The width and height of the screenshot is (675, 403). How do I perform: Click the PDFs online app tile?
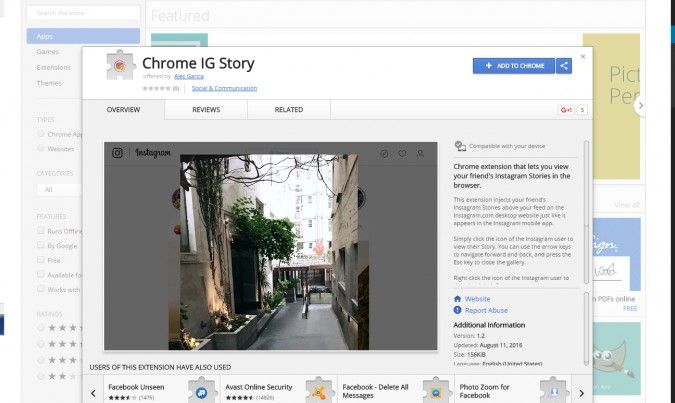pos(616,254)
